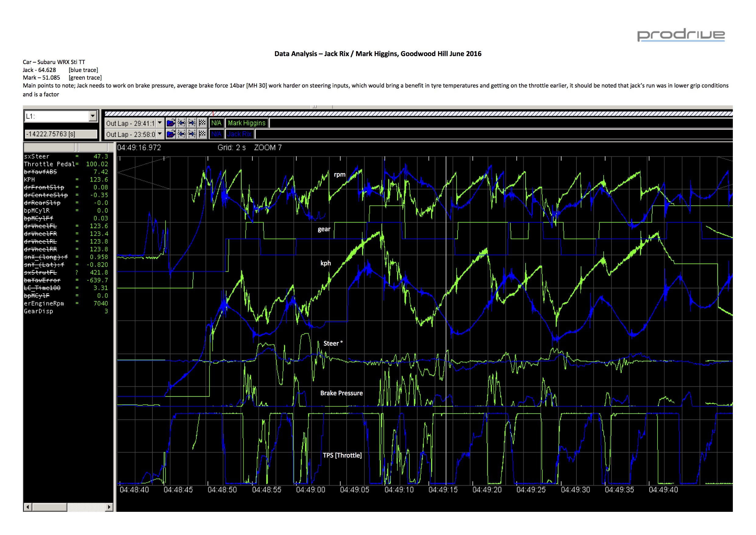Viewport: 756px width, 535px height.
Task: Select the sxSteer channel row
Action: [x=66, y=156]
